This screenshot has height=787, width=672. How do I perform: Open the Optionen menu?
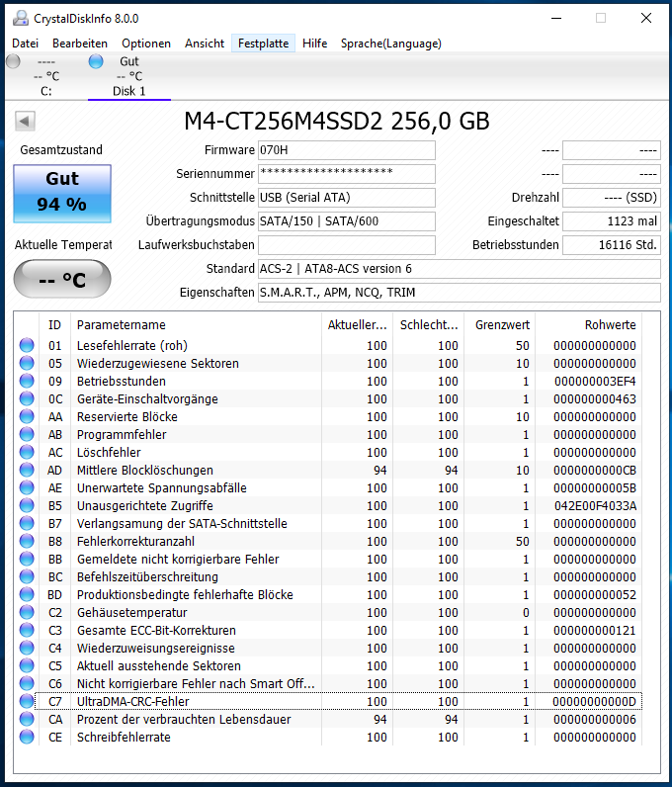(x=146, y=44)
